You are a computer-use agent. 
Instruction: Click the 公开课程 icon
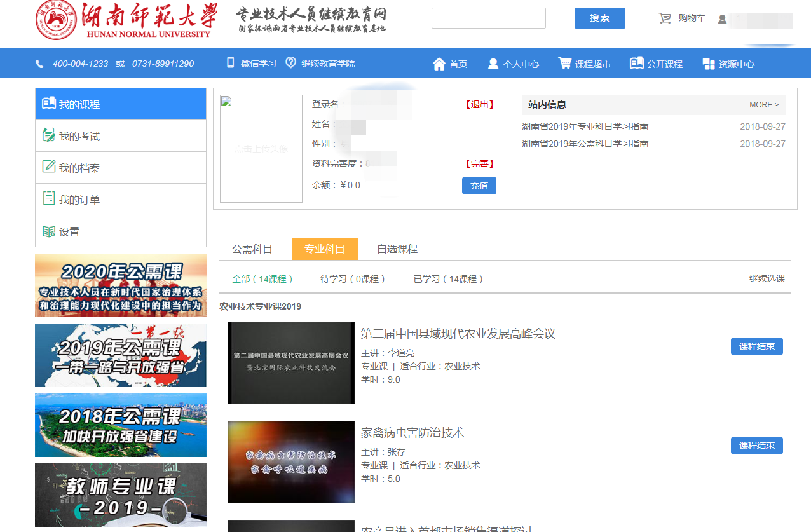[636, 63]
